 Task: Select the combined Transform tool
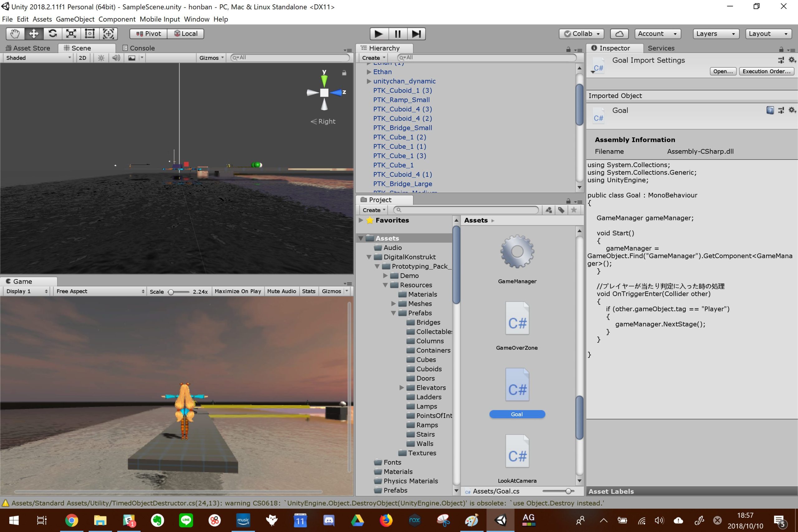click(108, 34)
